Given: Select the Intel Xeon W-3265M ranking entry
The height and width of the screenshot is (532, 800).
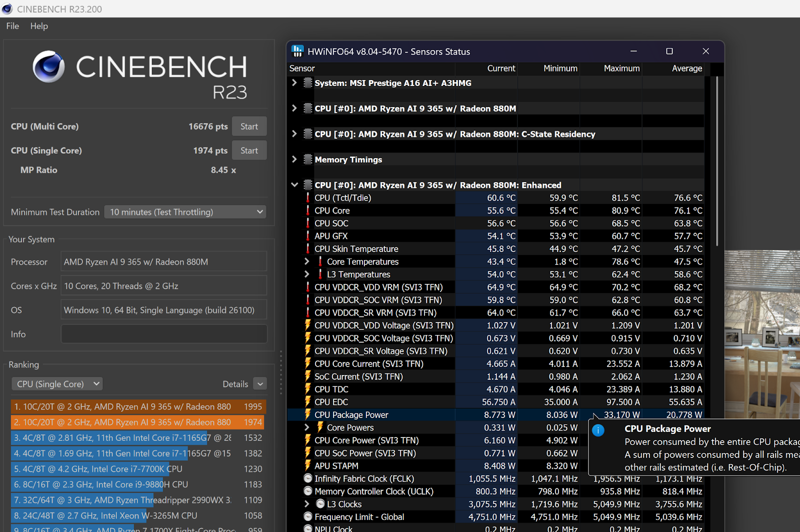Looking at the screenshot, I should [138, 515].
